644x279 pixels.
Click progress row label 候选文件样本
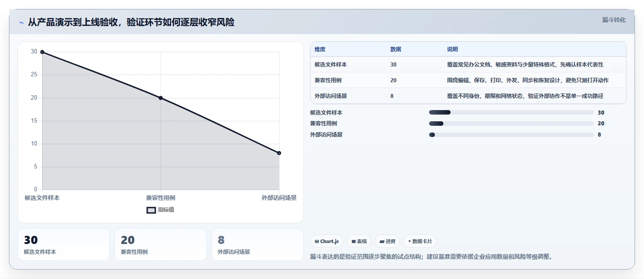326,112
